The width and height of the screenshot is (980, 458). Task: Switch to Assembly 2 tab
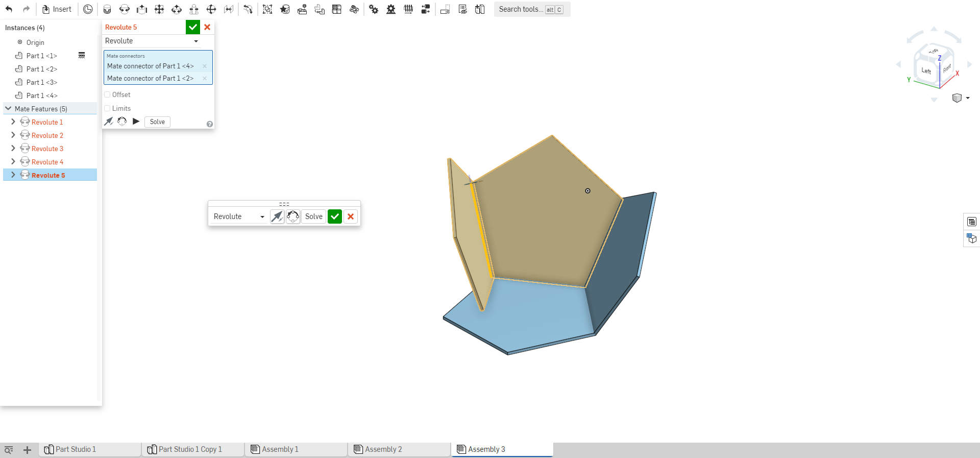coord(399,449)
